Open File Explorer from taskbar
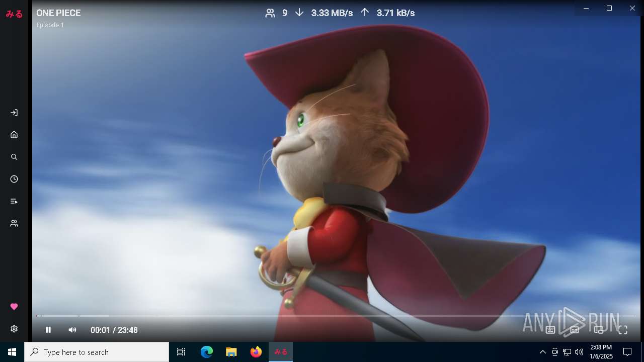Image resolution: width=644 pixels, height=362 pixels. [x=231, y=352]
